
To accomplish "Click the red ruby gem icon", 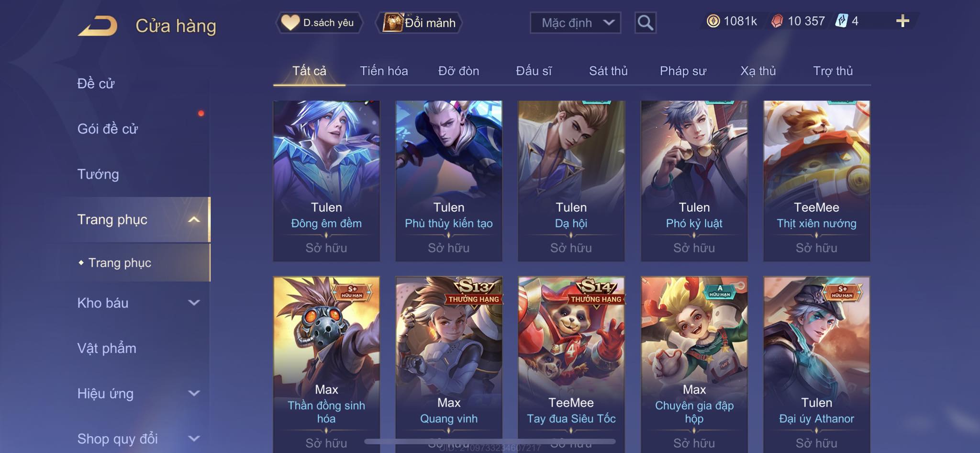I will click(x=777, y=21).
